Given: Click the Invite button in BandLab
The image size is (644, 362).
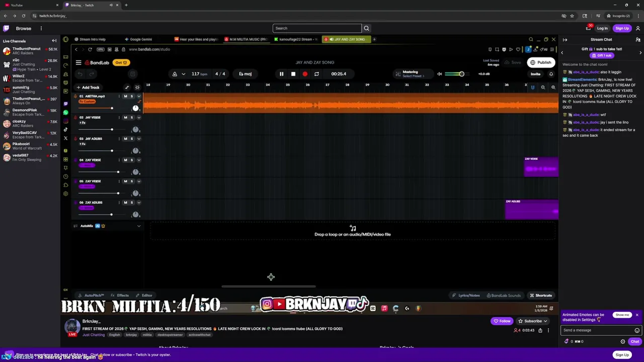Looking at the screenshot, I should click(535, 74).
